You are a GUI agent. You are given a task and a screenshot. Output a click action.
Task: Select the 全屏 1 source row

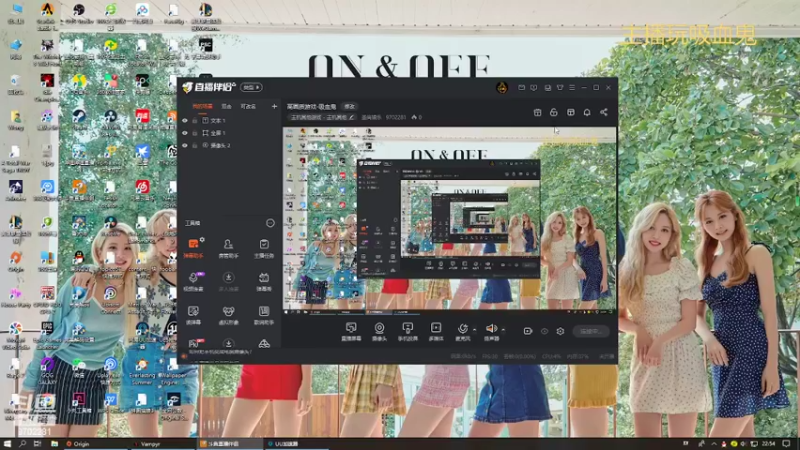click(x=230, y=133)
